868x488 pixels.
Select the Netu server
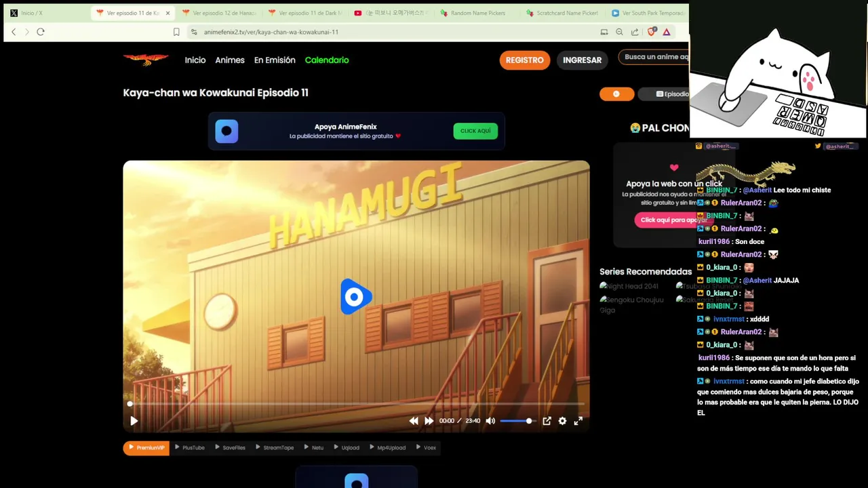tap(314, 448)
